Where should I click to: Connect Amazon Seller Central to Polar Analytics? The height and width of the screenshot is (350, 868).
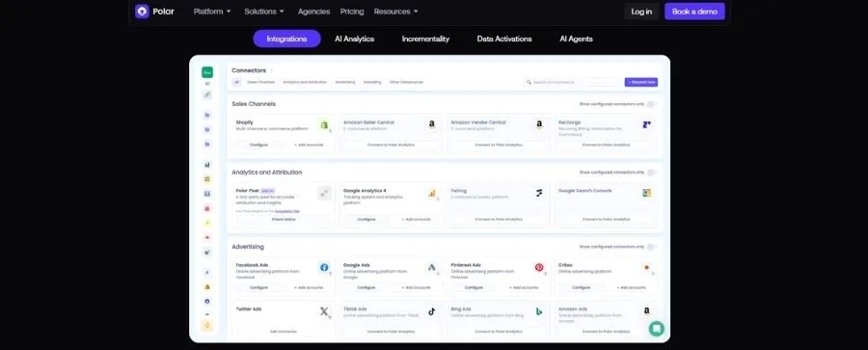coord(391,145)
